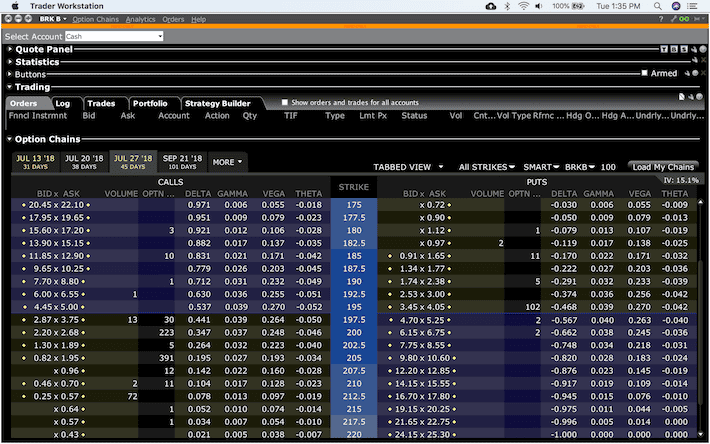Image resolution: width=710 pixels, height=444 pixels.
Task: Click the configure wrench icon in title bar
Action: pos(672,19)
